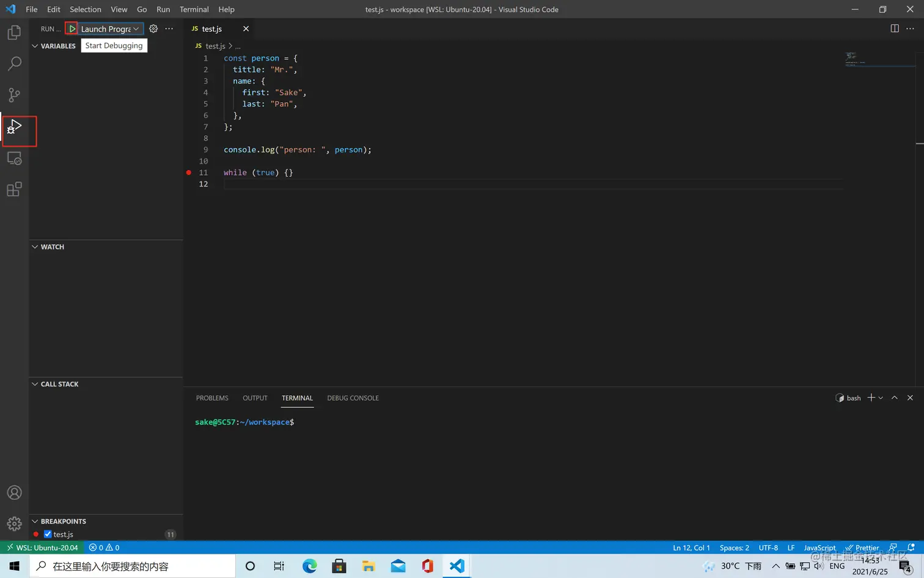Image resolution: width=924 pixels, height=578 pixels.
Task: Open the Run and Debug view
Action: (14, 127)
